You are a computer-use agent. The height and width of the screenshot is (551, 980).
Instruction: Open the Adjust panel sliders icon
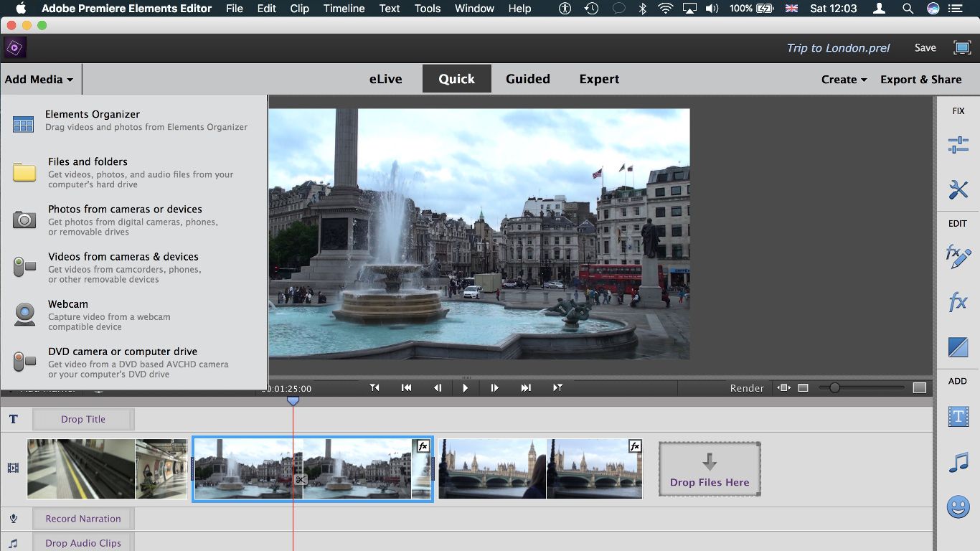[958, 145]
